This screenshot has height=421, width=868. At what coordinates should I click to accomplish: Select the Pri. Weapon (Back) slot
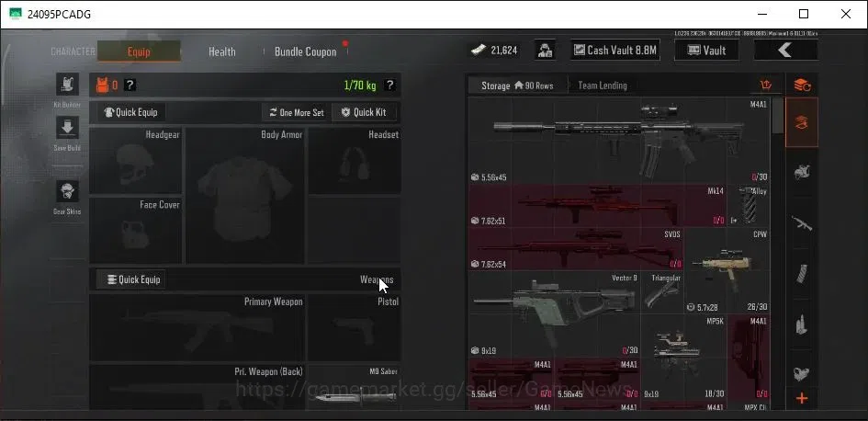(197, 387)
